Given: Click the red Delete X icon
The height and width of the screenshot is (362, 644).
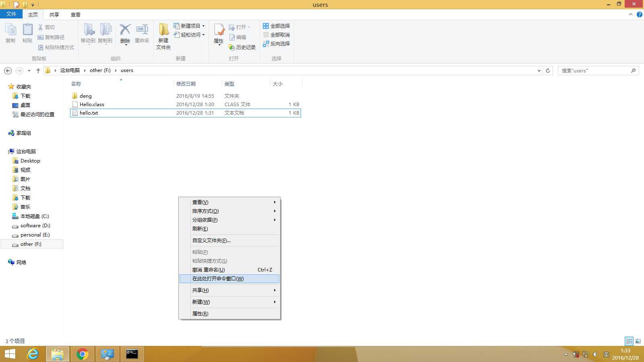Looking at the screenshot, I should 125,34.
